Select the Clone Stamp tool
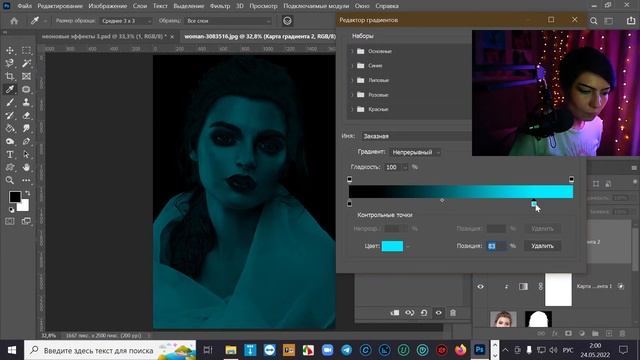 (26, 102)
